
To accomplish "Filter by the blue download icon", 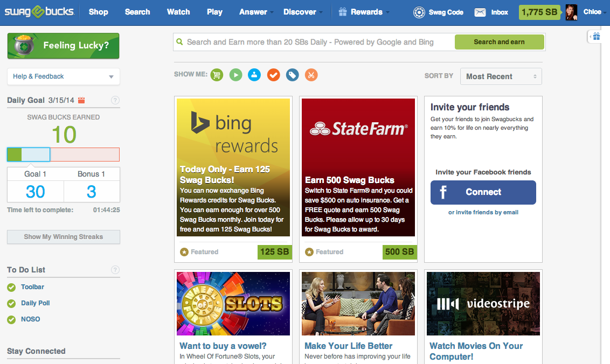I will (254, 75).
